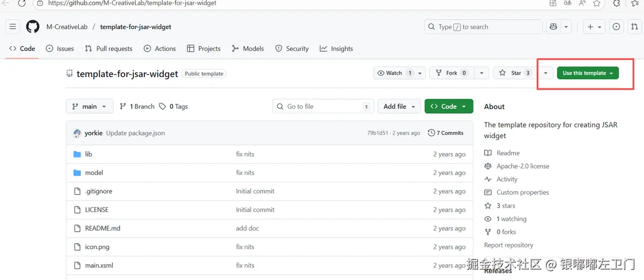Viewport: 644px width, 280px height.
Task: Switch to the Issues tab
Action: click(x=60, y=48)
